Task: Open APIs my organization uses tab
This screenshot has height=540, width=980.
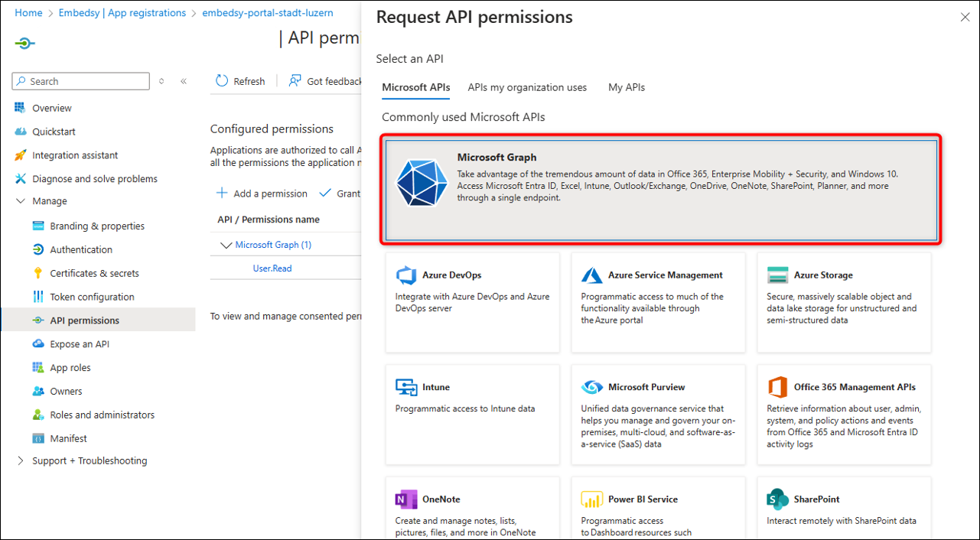Action: [526, 86]
